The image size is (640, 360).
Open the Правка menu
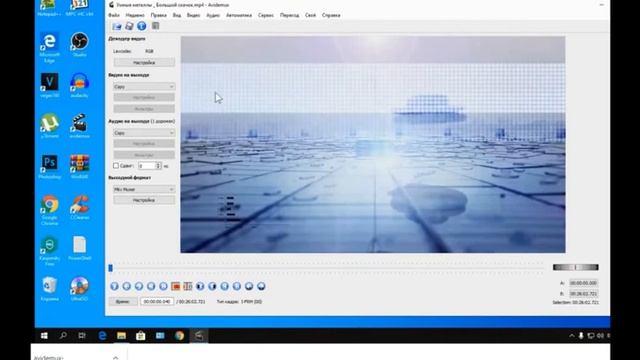158,15
